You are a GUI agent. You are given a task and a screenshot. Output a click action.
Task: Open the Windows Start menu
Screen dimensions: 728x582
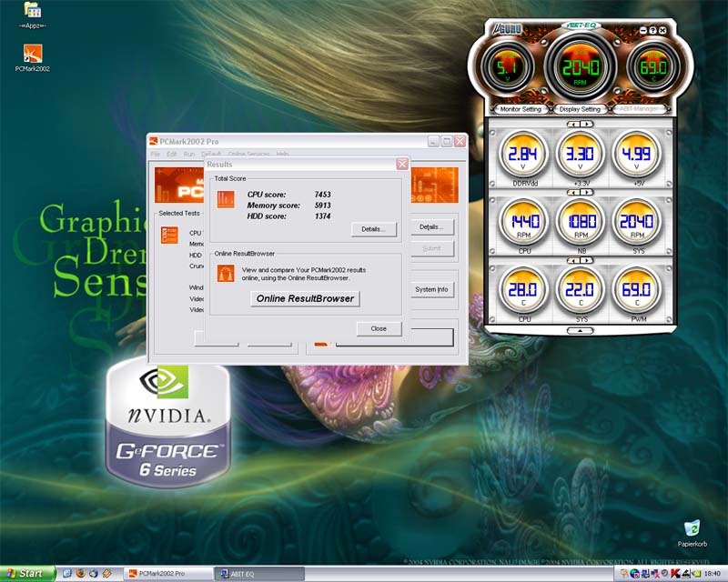click(27, 574)
